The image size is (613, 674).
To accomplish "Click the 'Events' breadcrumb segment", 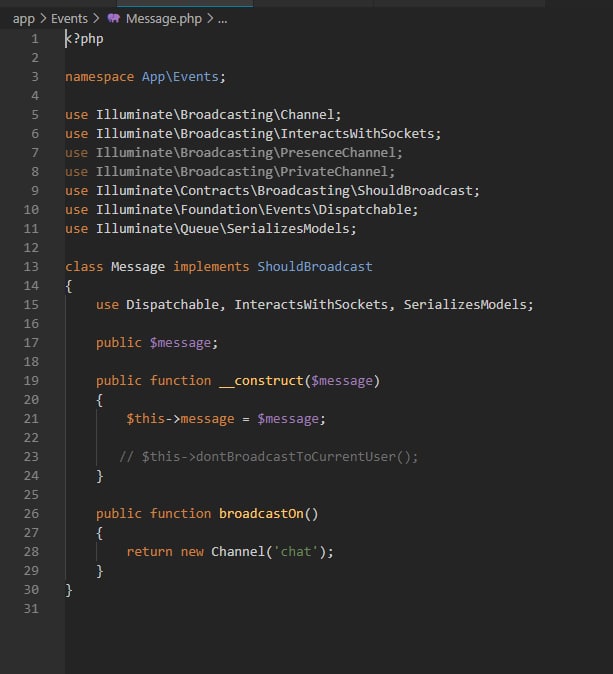I will [69, 18].
